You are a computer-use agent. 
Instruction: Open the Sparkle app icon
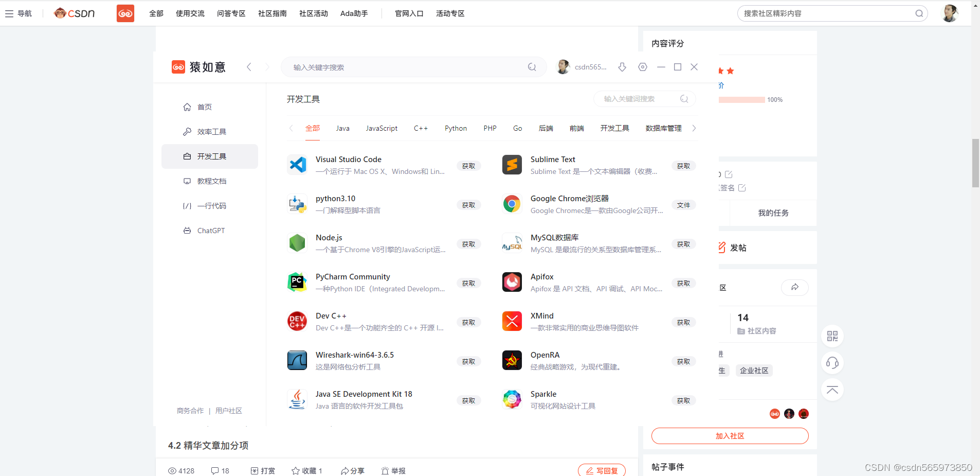click(x=512, y=399)
